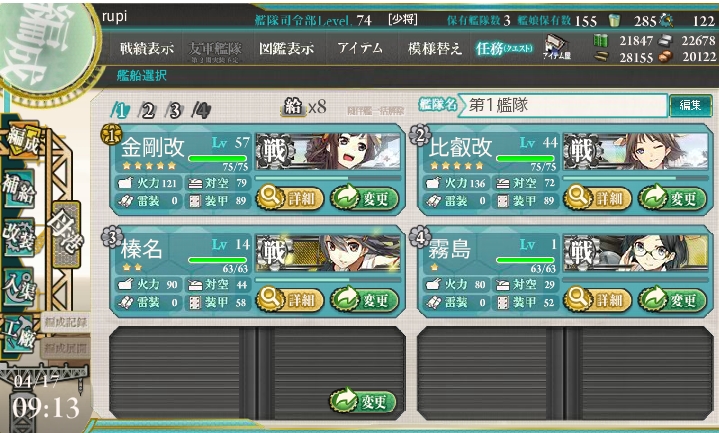
Task: Switch to fleet tab 2
Action: (x=147, y=111)
